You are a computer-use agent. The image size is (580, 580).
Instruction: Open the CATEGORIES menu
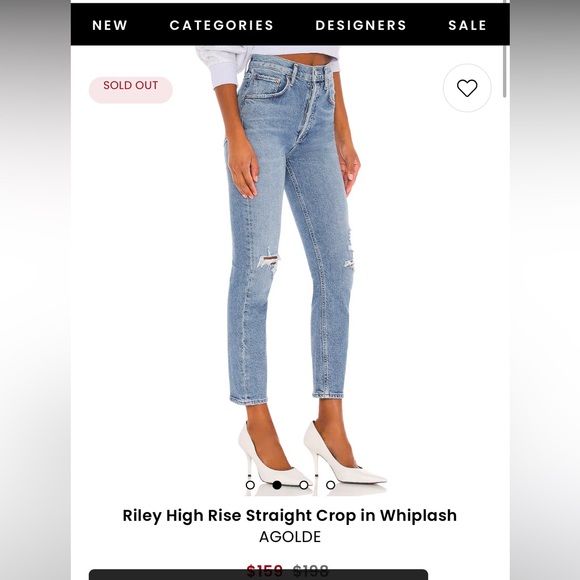(x=222, y=25)
